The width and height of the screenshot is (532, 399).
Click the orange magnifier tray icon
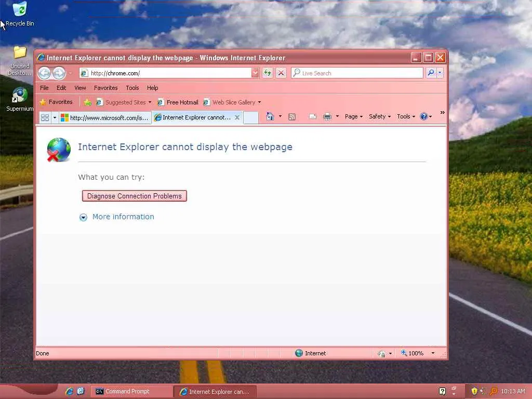click(x=494, y=391)
